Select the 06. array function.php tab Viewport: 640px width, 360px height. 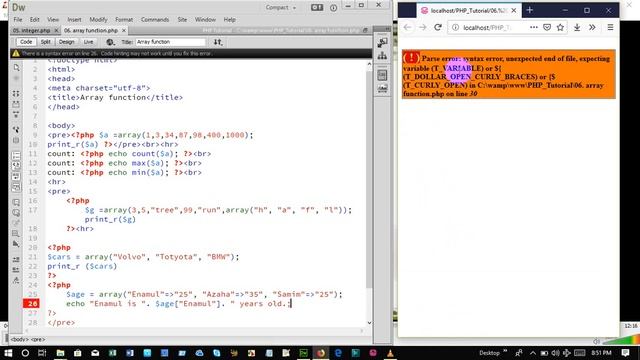point(91,31)
